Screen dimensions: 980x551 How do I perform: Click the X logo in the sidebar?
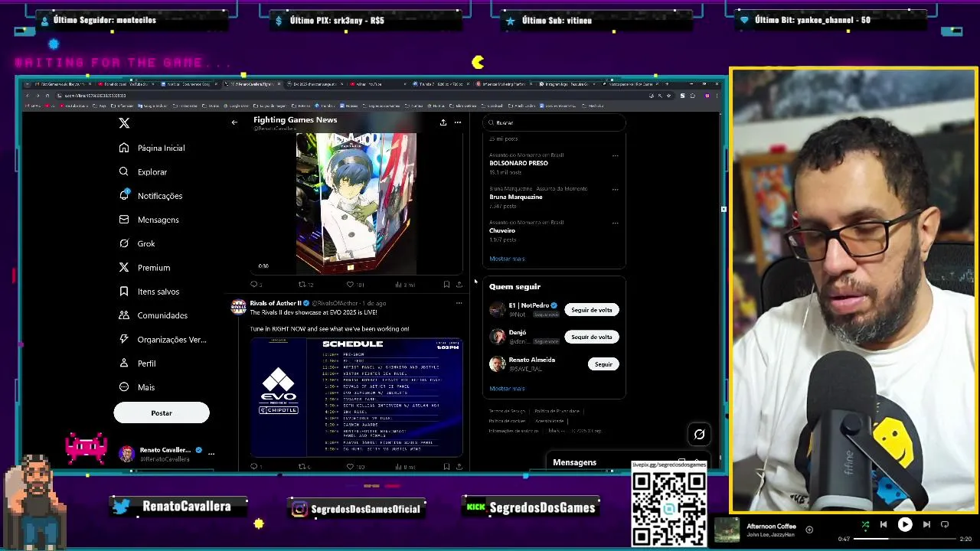[124, 122]
